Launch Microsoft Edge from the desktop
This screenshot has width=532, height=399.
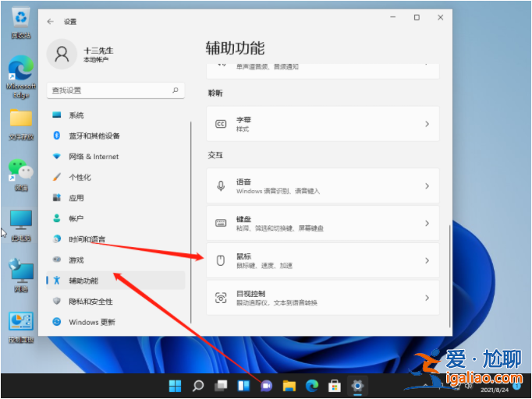tap(21, 77)
